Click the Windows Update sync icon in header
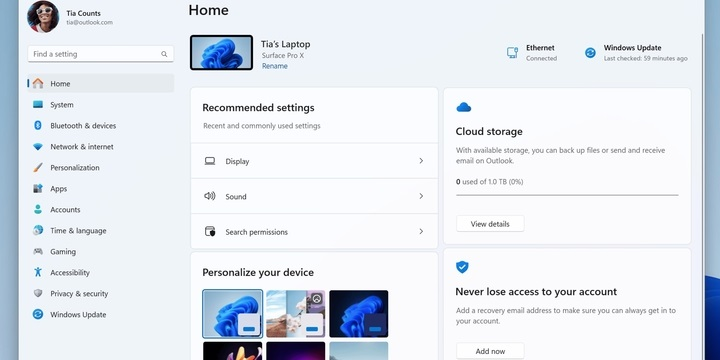 pyautogui.click(x=590, y=53)
